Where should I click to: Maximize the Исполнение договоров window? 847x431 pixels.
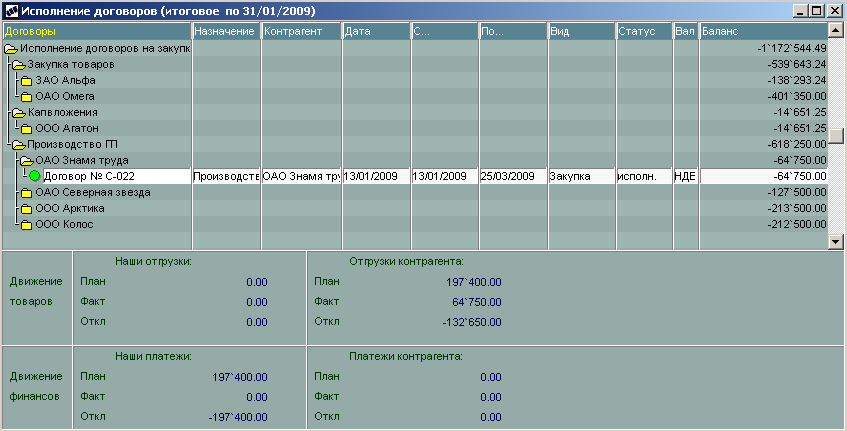pos(817,11)
